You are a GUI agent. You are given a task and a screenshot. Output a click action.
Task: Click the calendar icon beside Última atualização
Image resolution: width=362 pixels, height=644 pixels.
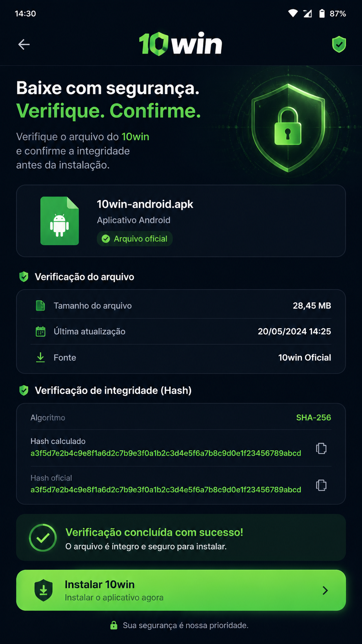point(40,331)
